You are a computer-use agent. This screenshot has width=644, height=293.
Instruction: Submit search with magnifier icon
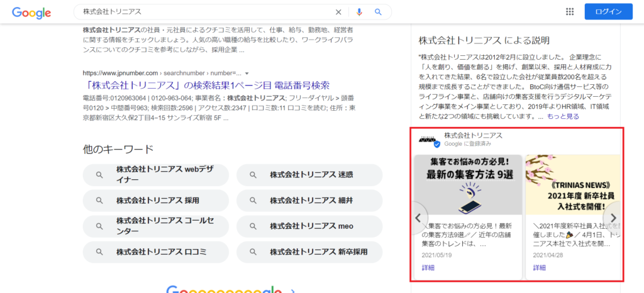[378, 12]
